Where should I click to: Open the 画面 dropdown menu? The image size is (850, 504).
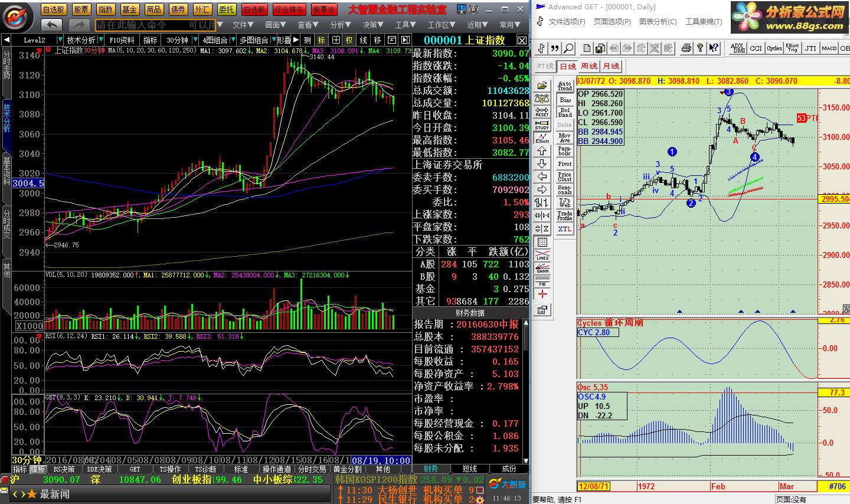pyautogui.click(x=276, y=25)
